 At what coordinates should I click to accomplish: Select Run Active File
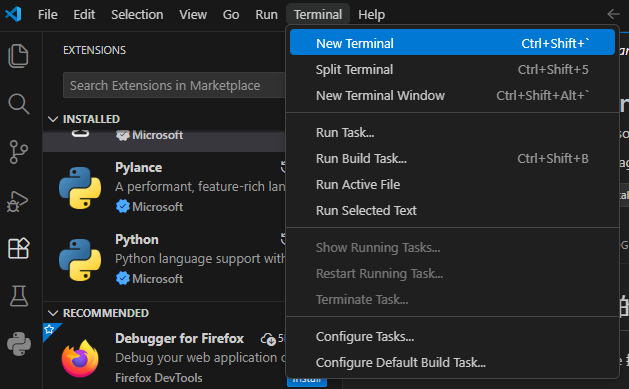(x=452, y=184)
